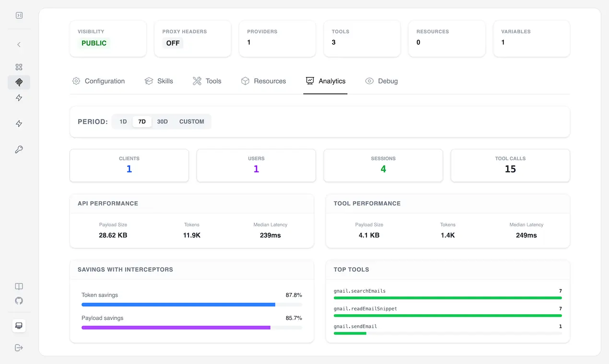609x364 pixels.
Task: Click the 85.7% payload savings value
Action: click(294, 318)
